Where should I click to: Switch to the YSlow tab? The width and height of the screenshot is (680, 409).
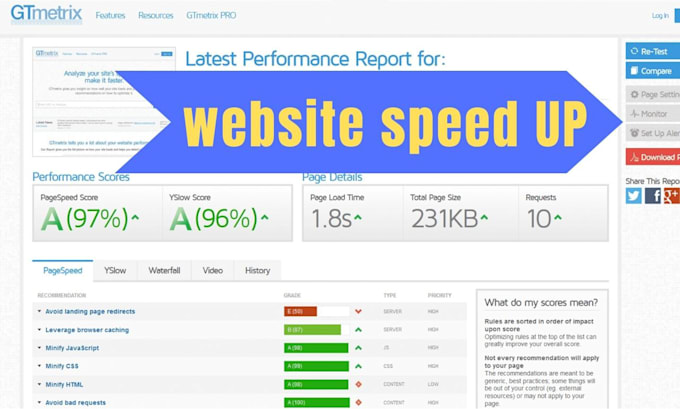click(115, 271)
